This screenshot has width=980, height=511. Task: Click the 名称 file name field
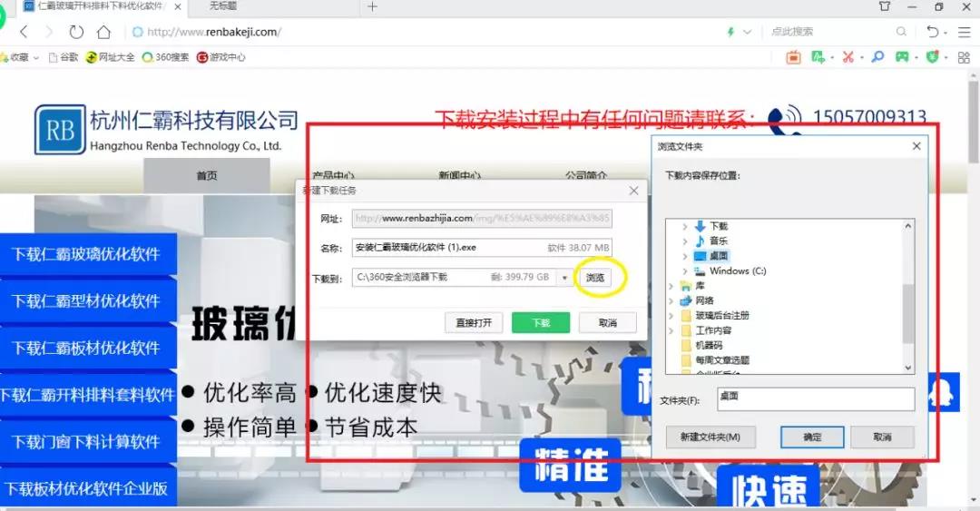tap(482, 248)
